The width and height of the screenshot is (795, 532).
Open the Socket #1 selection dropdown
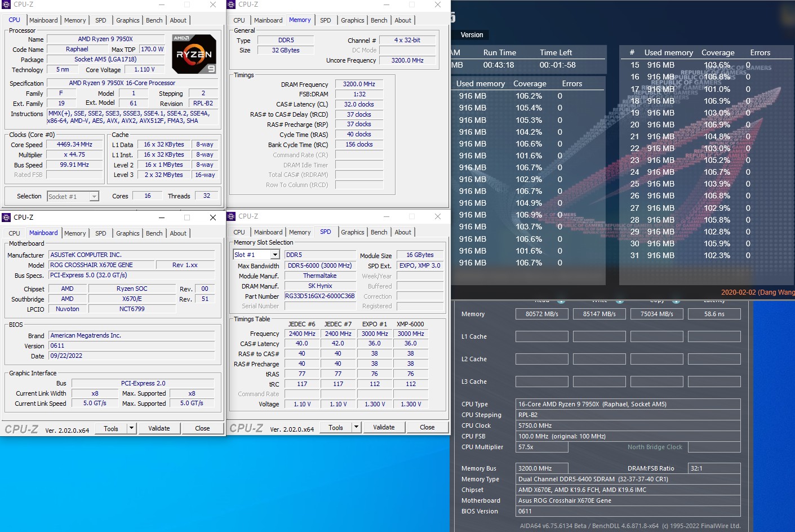point(94,197)
